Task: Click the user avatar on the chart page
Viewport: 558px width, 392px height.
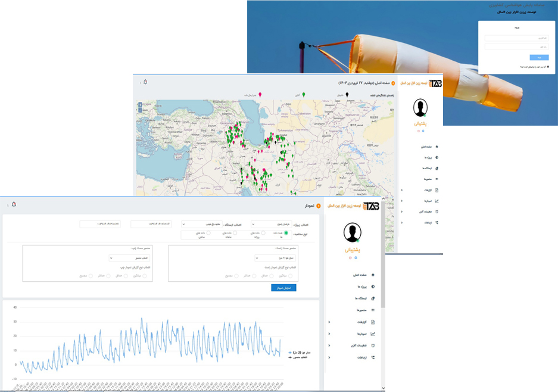Action: click(x=352, y=232)
